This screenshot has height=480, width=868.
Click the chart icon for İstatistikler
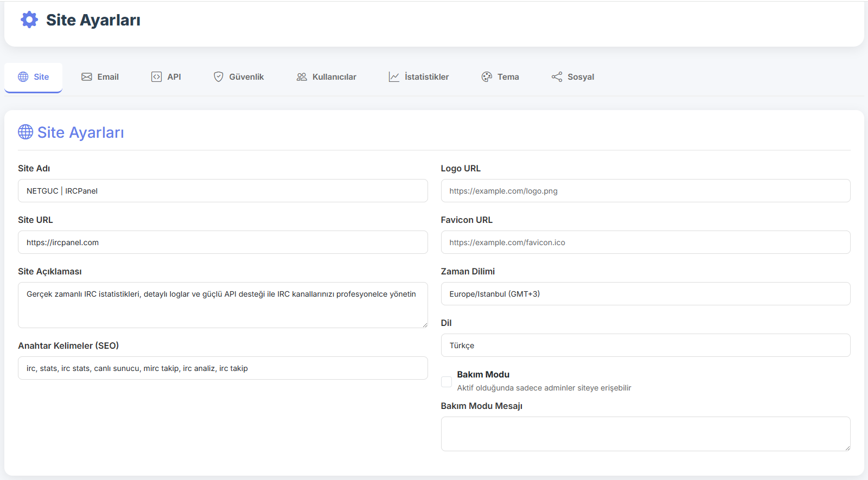point(394,77)
